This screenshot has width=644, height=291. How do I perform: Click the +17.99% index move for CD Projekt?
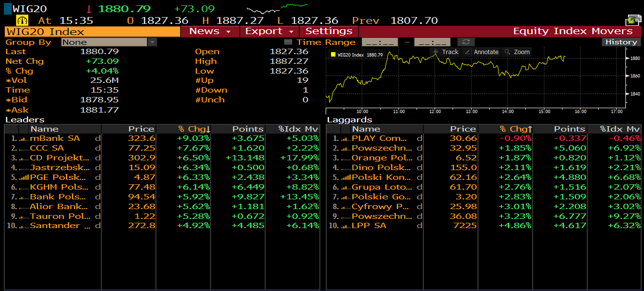[x=299, y=158]
